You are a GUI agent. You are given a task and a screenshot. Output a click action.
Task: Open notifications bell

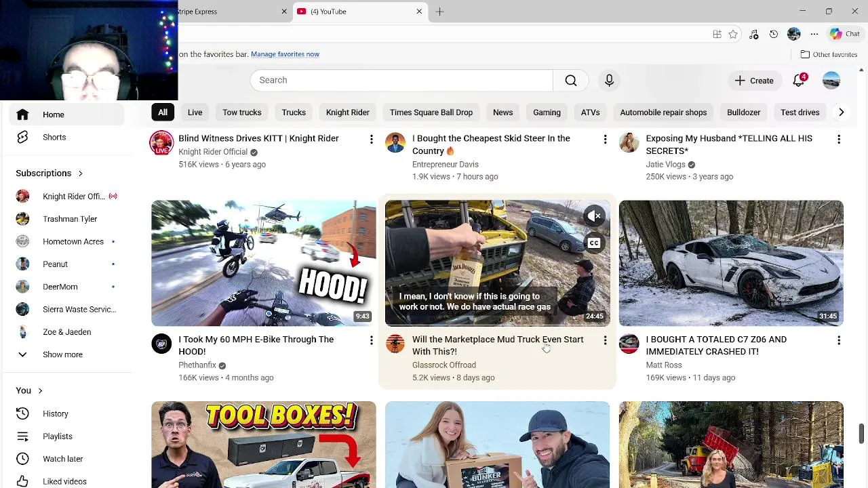tap(800, 81)
